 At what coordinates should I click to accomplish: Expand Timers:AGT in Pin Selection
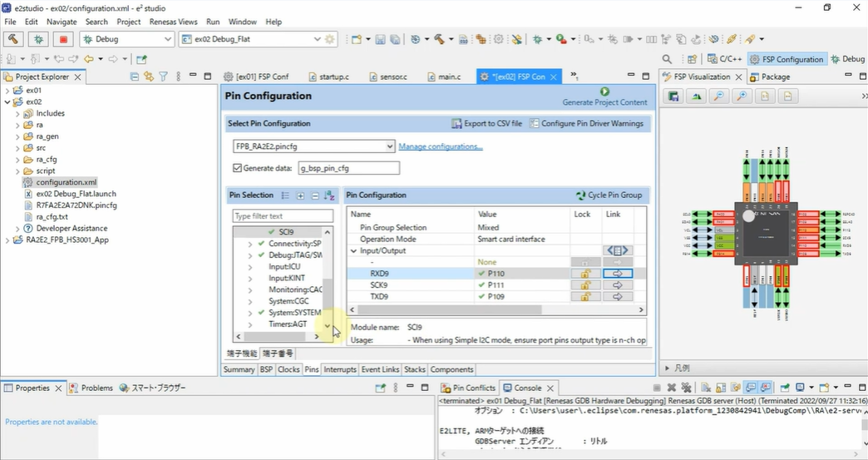click(x=250, y=324)
